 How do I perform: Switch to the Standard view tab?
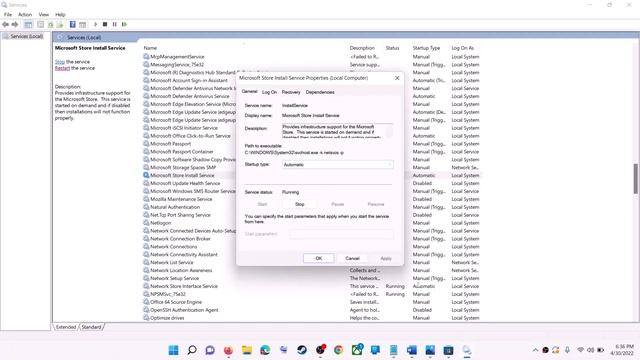click(91, 327)
